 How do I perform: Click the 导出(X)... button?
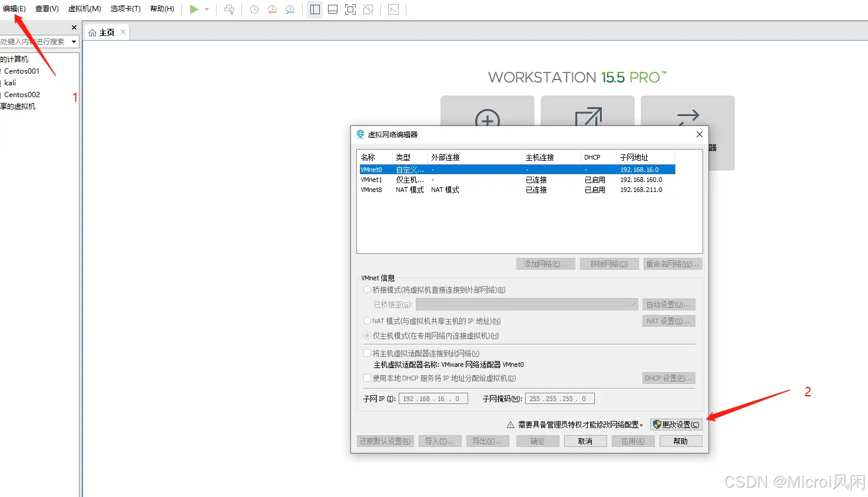point(488,441)
